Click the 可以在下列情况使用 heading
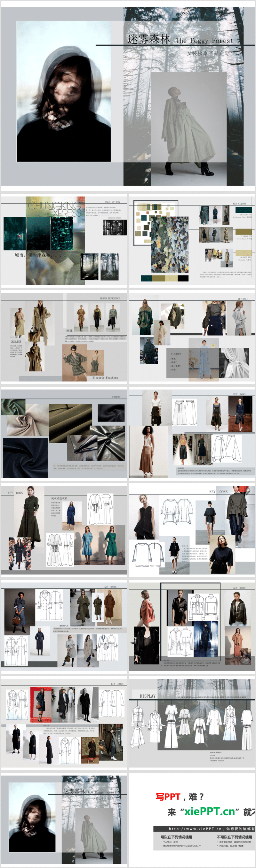 pos(176,837)
